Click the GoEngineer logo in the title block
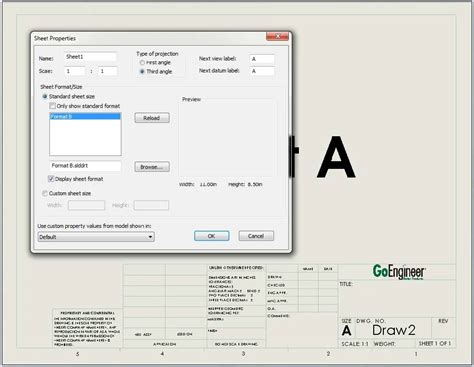The image size is (474, 367). click(399, 272)
